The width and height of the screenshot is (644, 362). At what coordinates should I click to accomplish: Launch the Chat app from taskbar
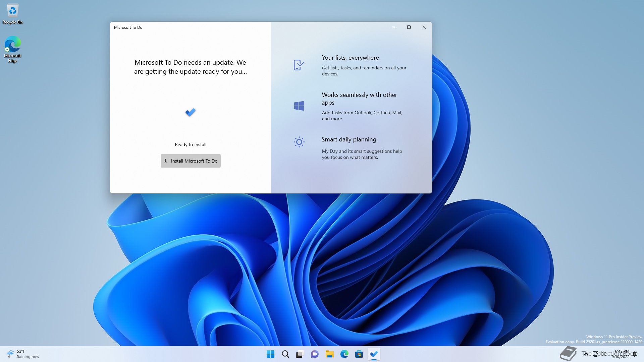(x=315, y=354)
